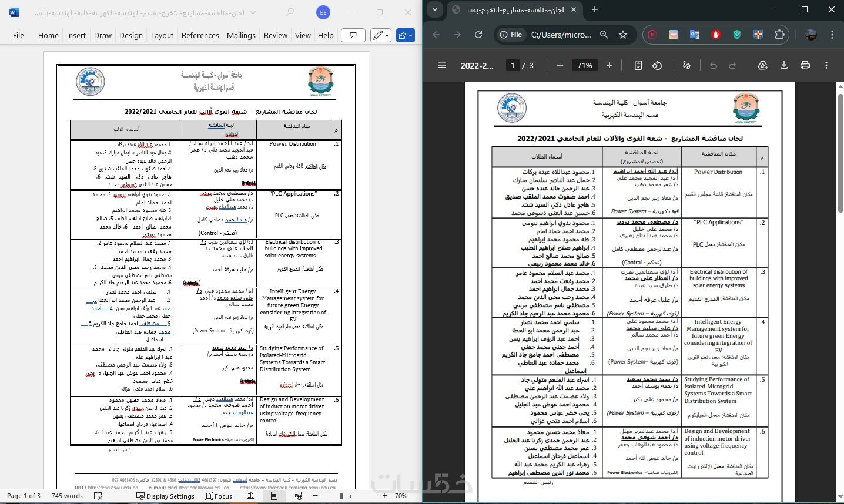Save the PDF to Google Drive
The image size is (844, 504).
point(763,65)
